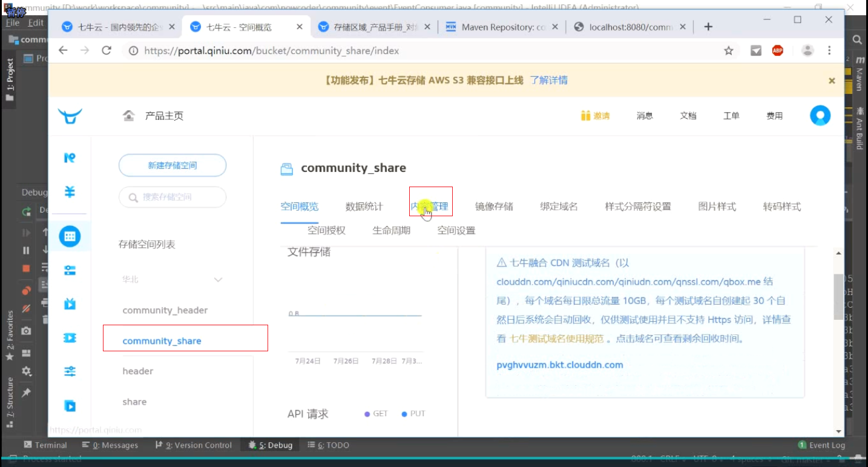Image resolution: width=868 pixels, height=467 pixels.
Task: Click IntelliJ Pause Program debug icon
Action: (x=26, y=250)
